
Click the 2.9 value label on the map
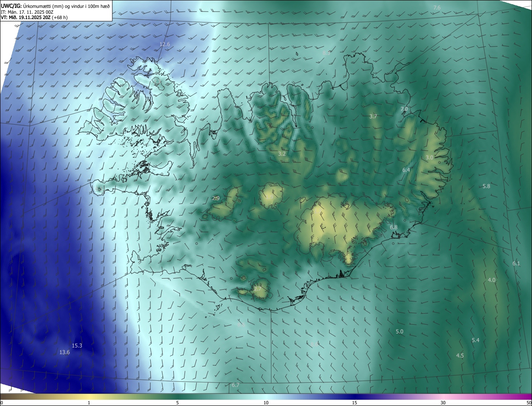pos(216,198)
